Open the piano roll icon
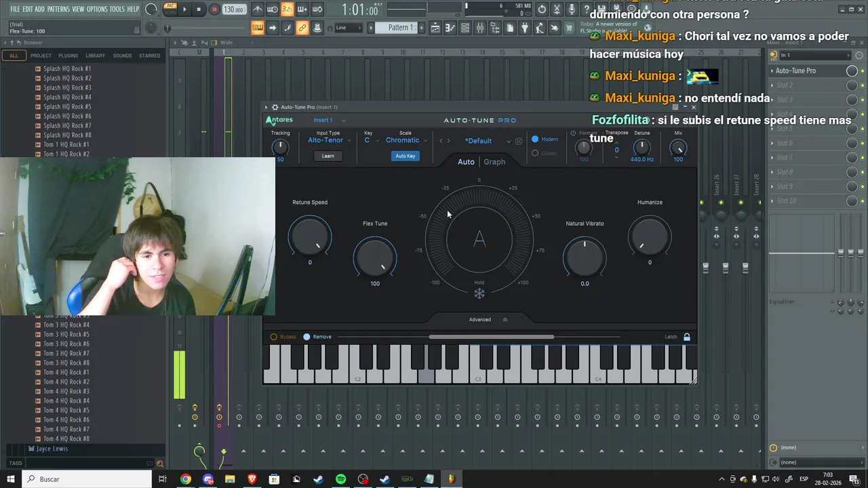 point(450,28)
